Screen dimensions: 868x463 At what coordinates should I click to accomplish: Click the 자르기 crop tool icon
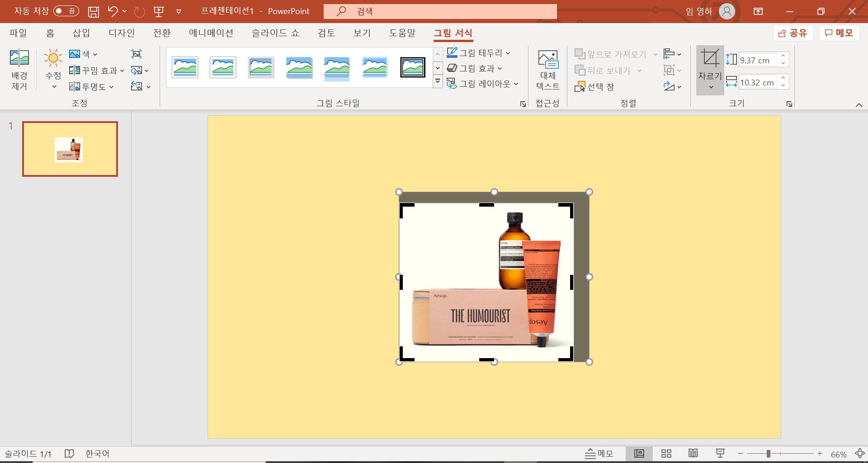coord(710,59)
